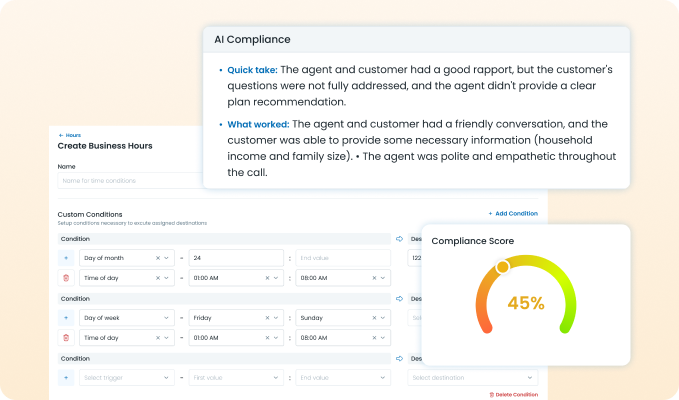Click the plus icon beside Day of month row

coord(66,258)
